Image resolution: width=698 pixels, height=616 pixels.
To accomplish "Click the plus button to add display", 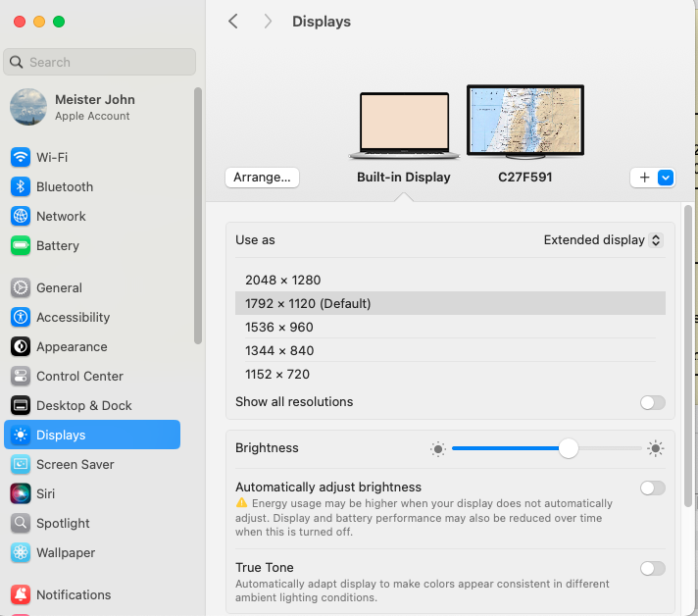I will (x=644, y=178).
